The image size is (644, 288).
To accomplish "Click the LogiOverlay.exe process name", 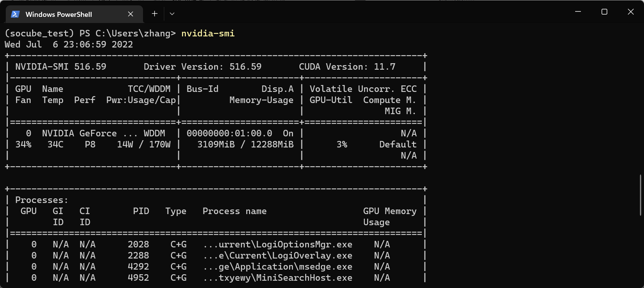I will tap(278, 255).
